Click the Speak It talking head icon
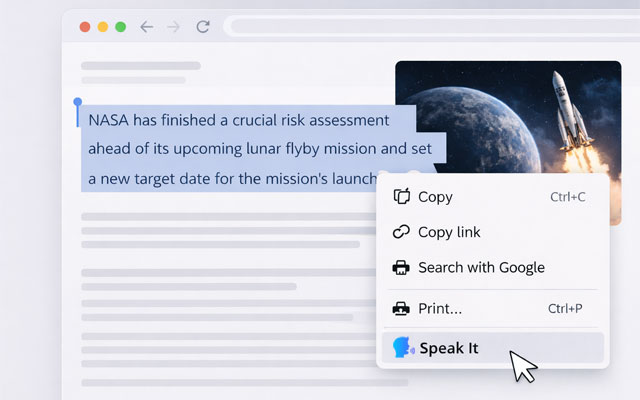This screenshot has height=400, width=640. [403, 347]
